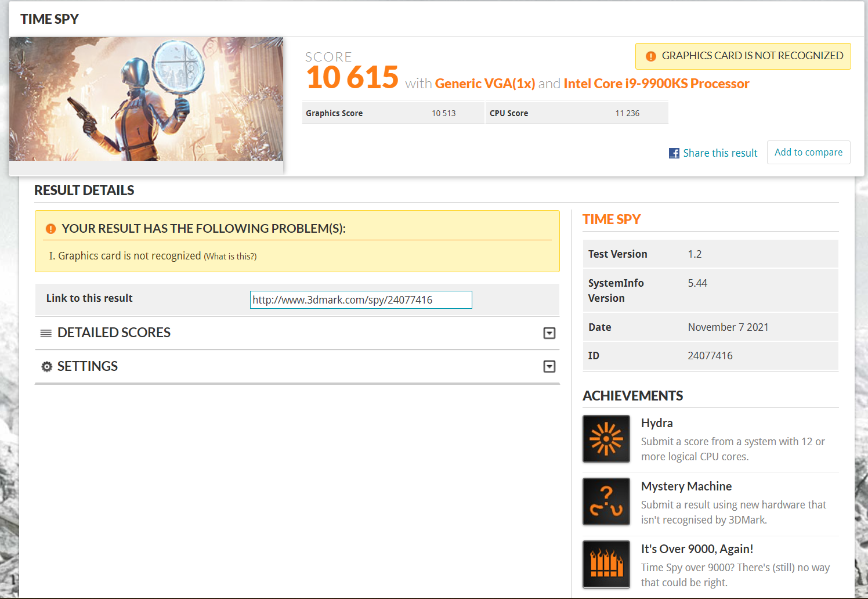Click the Graphics Score label
Screen dimensions: 868x599
click(x=334, y=113)
